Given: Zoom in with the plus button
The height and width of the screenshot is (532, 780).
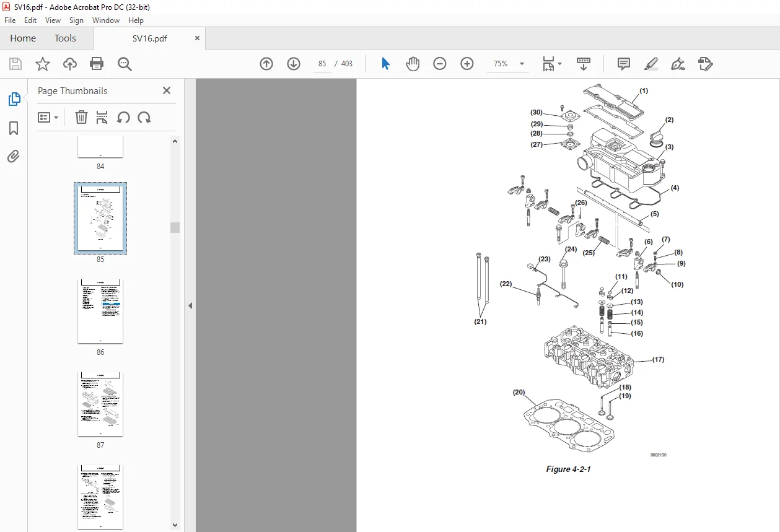Looking at the screenshot, I should point(467,64).
